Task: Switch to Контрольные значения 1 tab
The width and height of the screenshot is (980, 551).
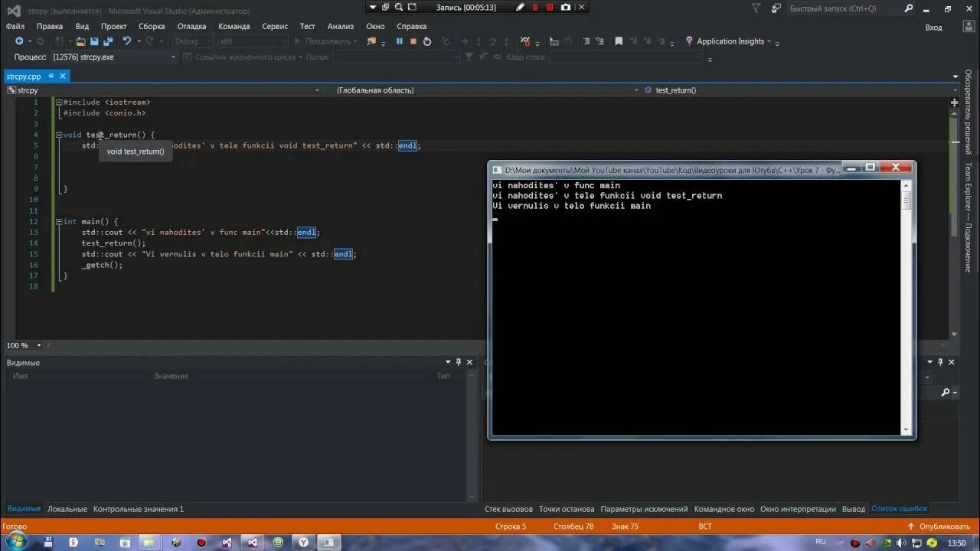Action: 139,509
